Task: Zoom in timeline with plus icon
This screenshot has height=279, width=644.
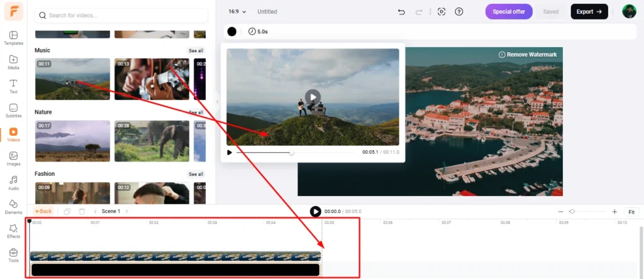Action: click(614, 212)
